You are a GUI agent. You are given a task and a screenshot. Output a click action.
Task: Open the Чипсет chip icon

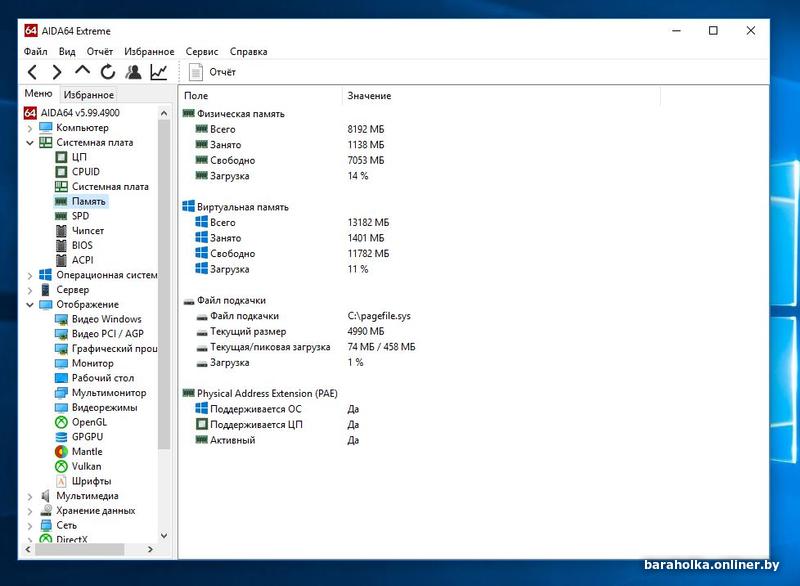[x=61, y=231]
